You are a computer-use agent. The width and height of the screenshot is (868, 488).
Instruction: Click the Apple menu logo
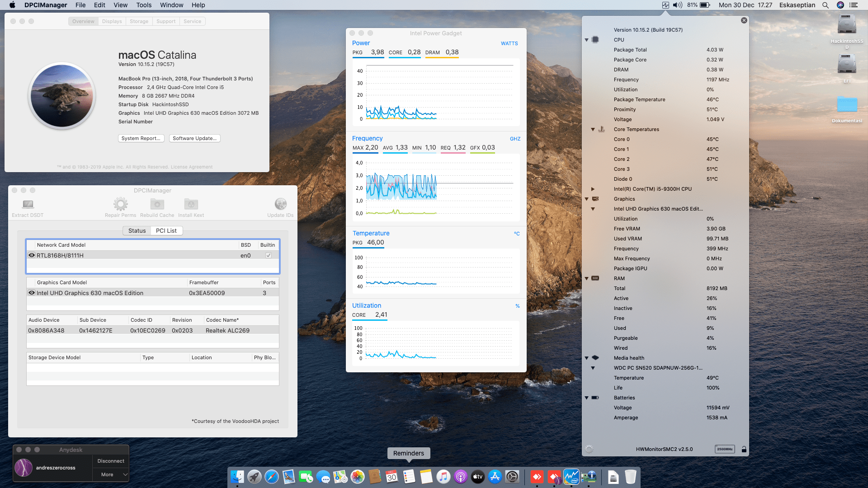tap(12, 5)
